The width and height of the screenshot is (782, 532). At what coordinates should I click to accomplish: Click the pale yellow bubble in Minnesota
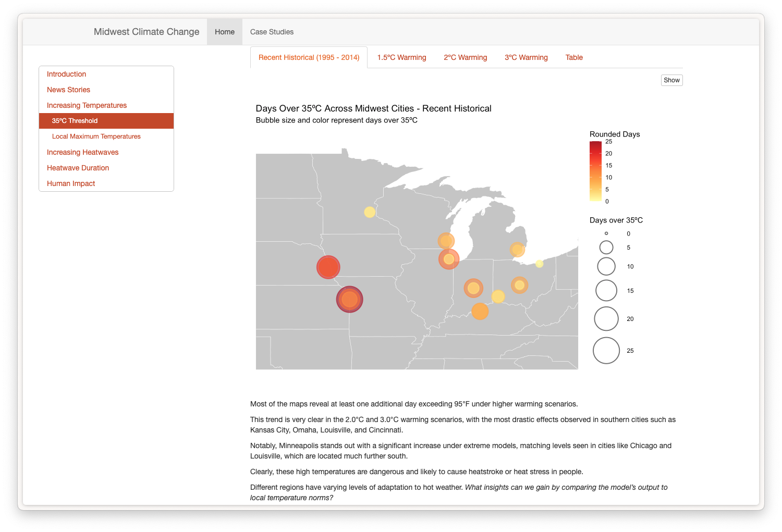[370, 212]
